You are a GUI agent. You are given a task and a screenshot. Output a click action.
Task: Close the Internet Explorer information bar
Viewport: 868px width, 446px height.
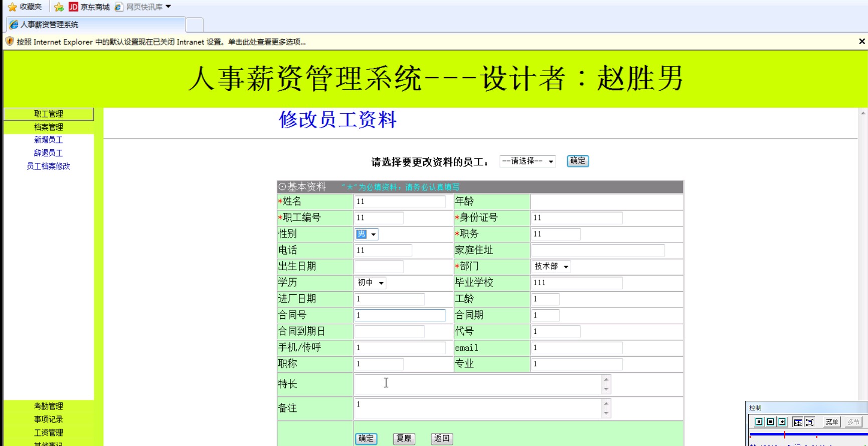pos(861,42)
